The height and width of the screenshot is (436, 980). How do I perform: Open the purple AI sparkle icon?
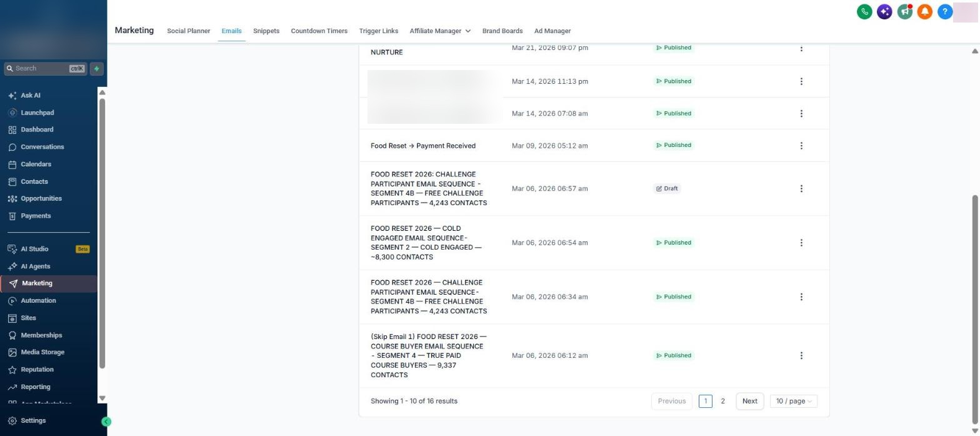(x=884, y=11)
